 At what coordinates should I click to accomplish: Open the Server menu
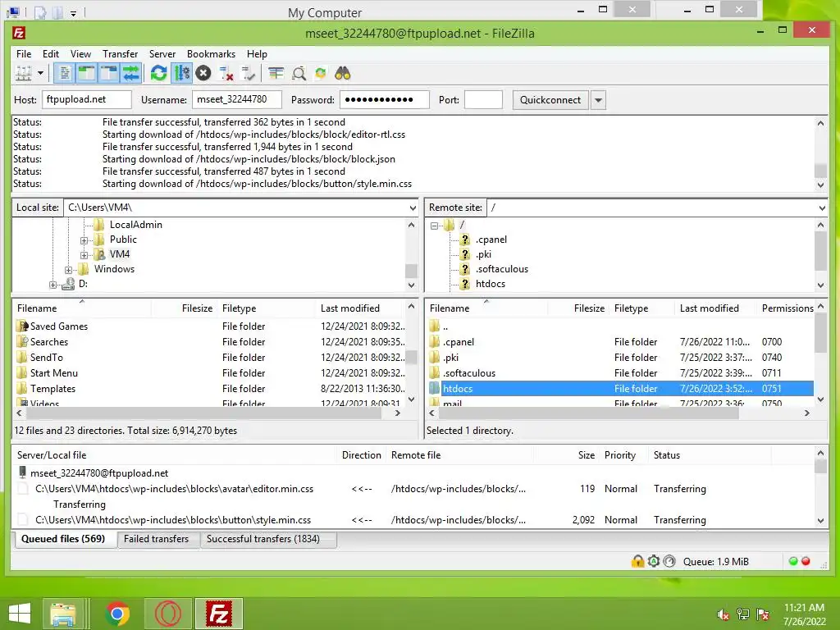point(162,54)
